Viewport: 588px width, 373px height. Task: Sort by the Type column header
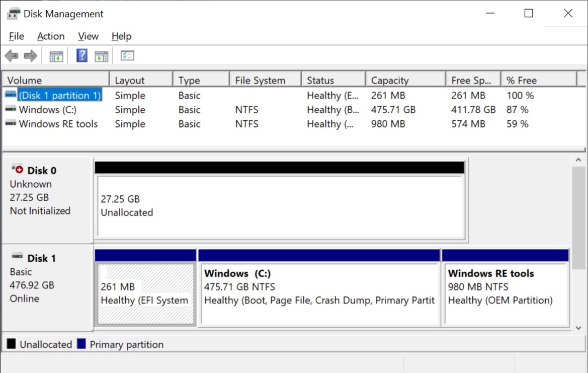(x=201, y=80)
